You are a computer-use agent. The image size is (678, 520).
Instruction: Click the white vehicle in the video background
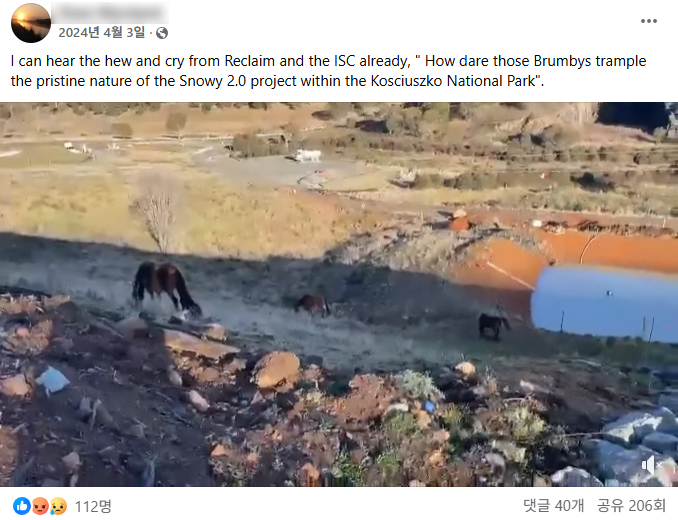(x=308, y=156)
